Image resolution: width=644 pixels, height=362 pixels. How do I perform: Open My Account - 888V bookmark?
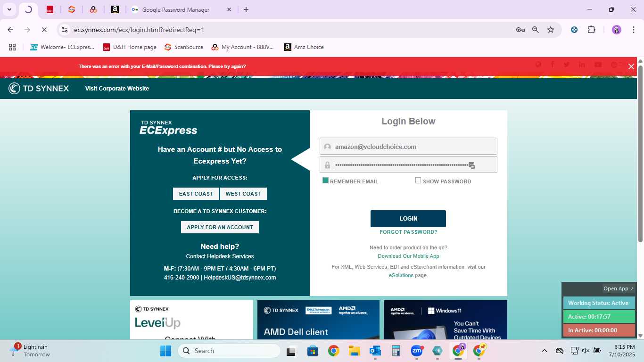point(242,47)
